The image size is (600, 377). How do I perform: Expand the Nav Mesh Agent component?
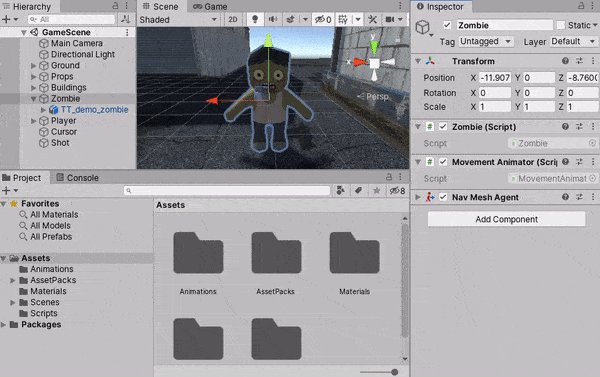pos(418,197)
